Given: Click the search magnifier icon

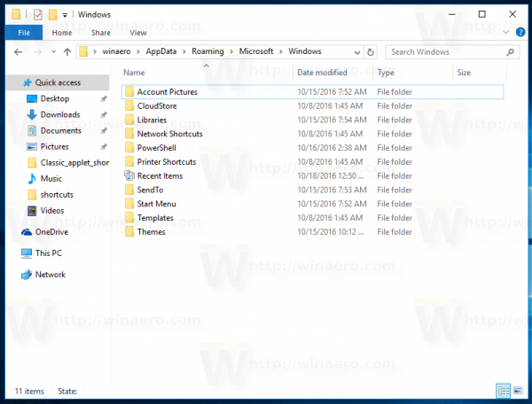Looking at the screenshot, I should click(x=510, y=52).
